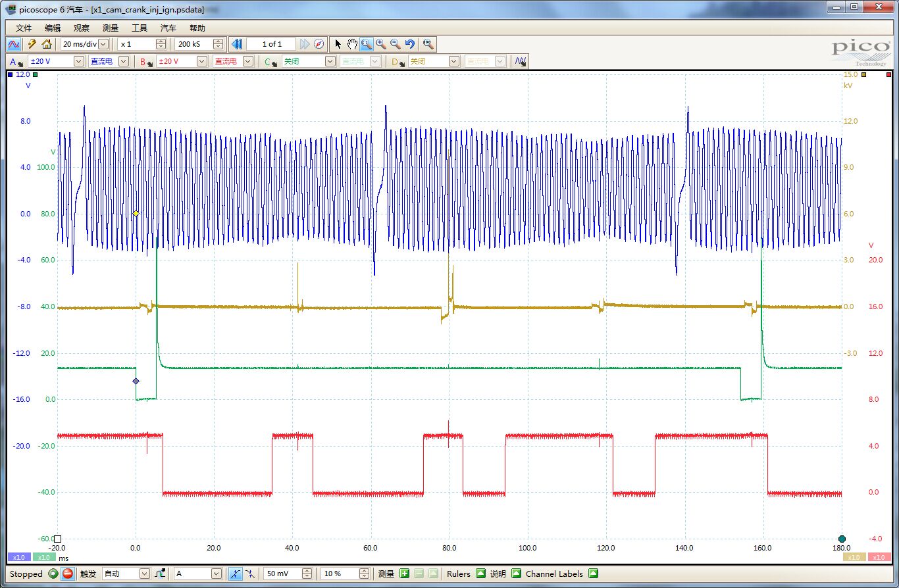Viewport: 899px width, 588px height.
Task: Open the 20 ms/div timebase dropdown
Action: [x=103, y=44]
